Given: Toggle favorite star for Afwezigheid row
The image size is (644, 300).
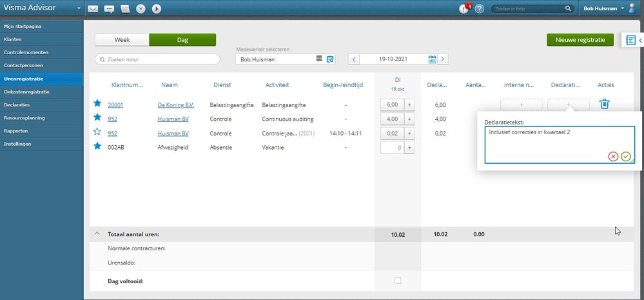Looking at the screenshot, I should tap(97, 146).
